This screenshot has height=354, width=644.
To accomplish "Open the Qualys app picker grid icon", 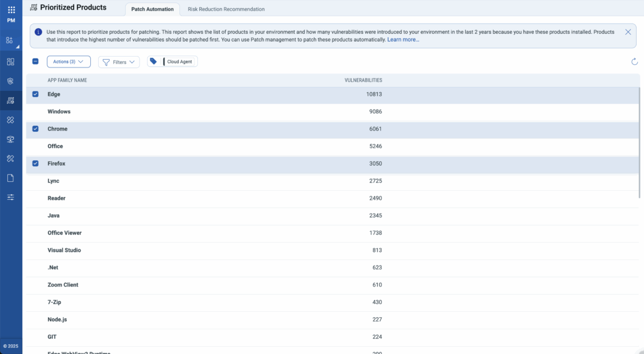I will point(10,8).
